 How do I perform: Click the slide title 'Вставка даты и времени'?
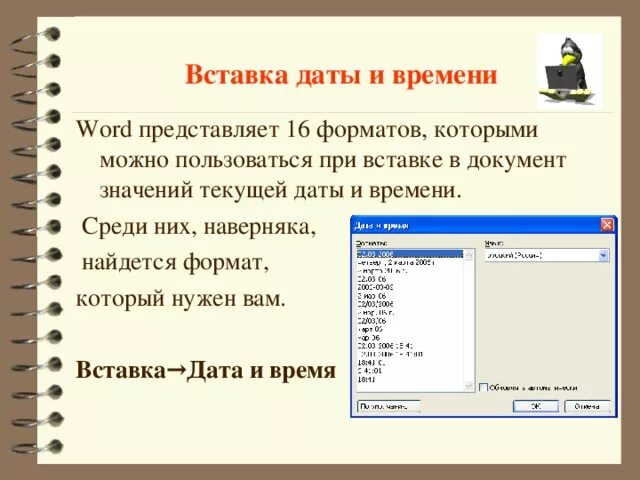pyautogui.click(x=341, y=75)
